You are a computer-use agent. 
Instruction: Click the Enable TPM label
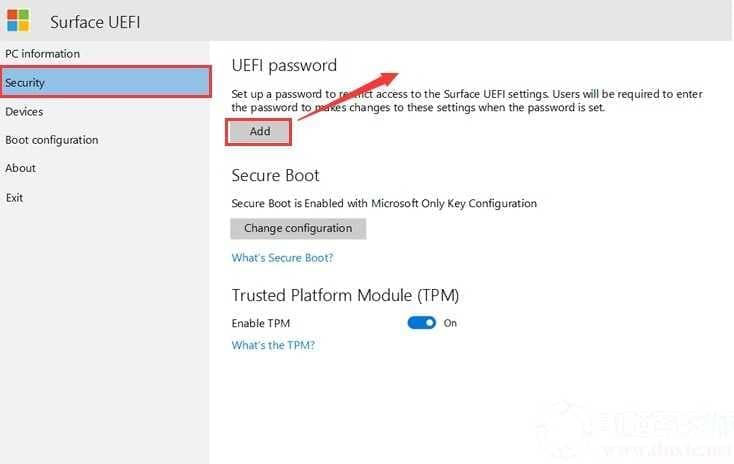coord(261,323)
